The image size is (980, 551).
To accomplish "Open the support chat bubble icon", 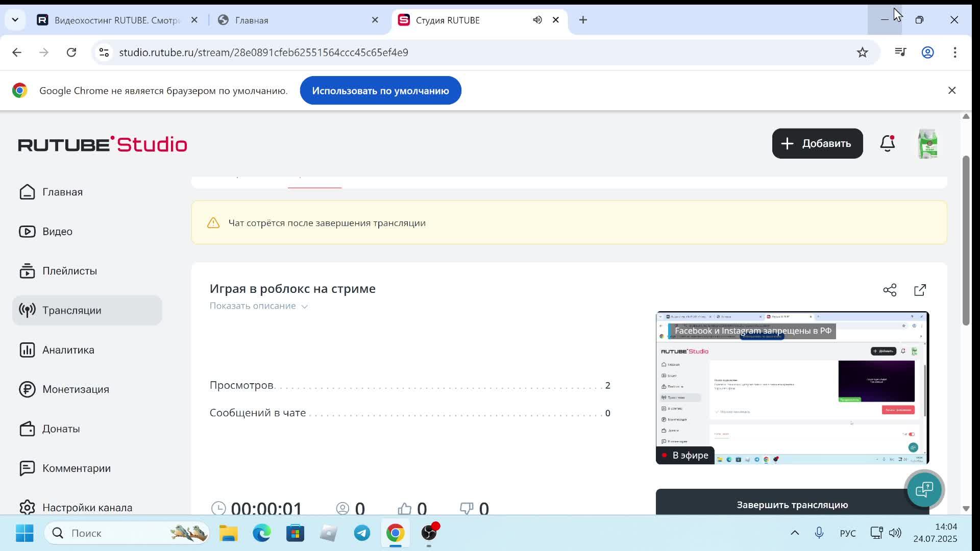I will tap(924, 490).
